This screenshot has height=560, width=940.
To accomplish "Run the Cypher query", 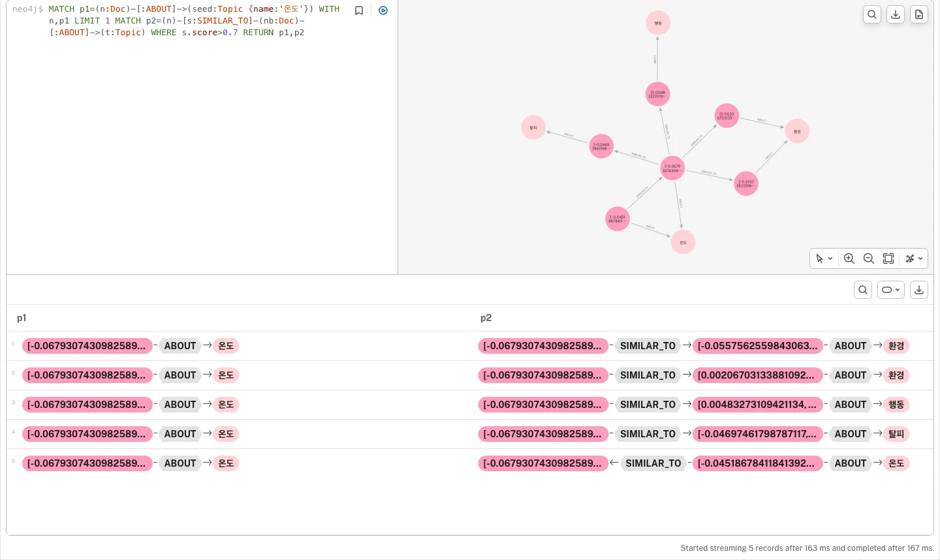I will (383, 10).
